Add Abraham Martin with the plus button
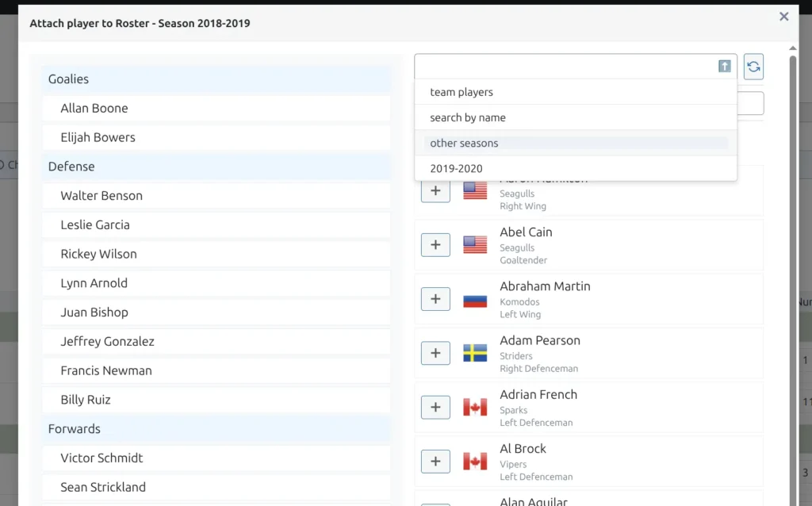Image resolution: width=812 pixels, height=506 pixels. click(x=435, y=299)
